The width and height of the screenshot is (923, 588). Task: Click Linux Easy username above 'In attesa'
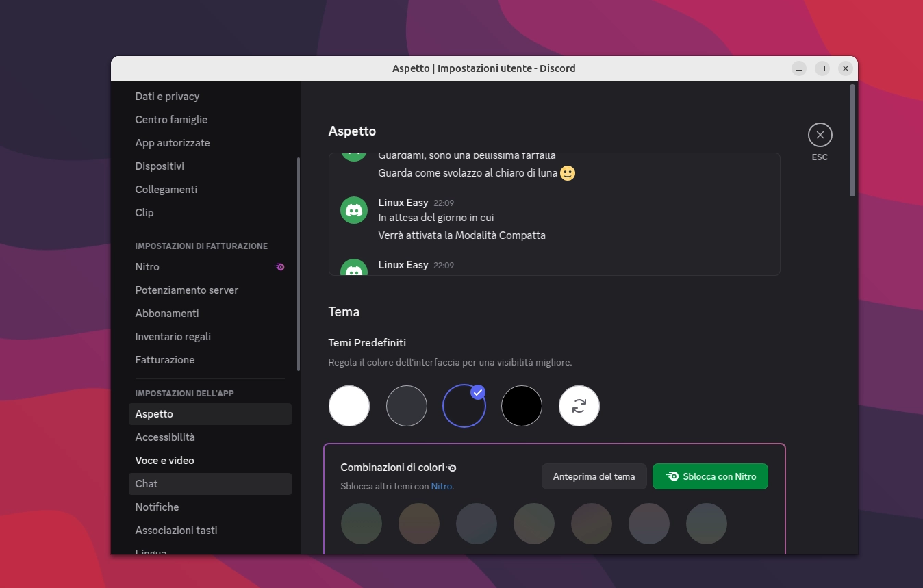pyautogui.click(x=403, y=203)
